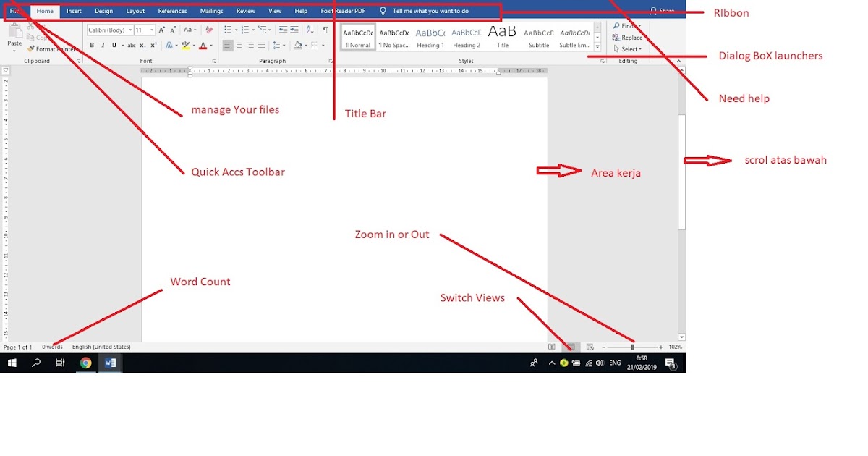Open the Mailings ribbon tab

coord(210,11)
